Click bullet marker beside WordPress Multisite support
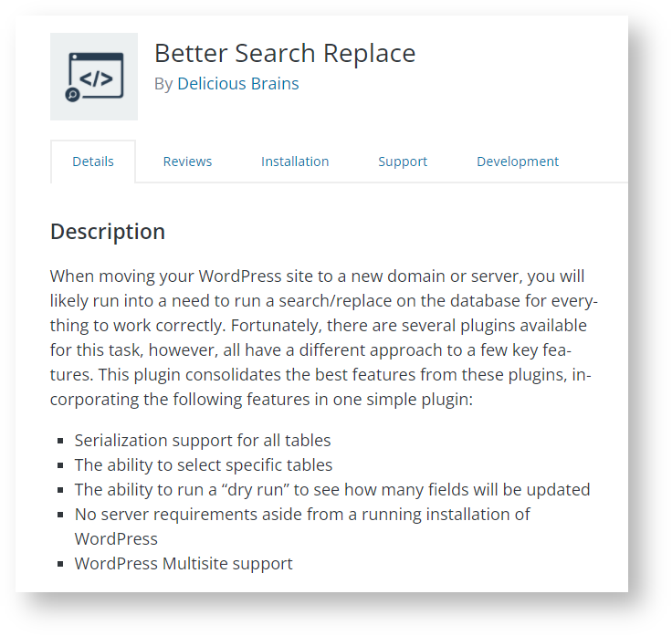Image resolution: width=672 pixels, height=636 pixels. point(60,564)
